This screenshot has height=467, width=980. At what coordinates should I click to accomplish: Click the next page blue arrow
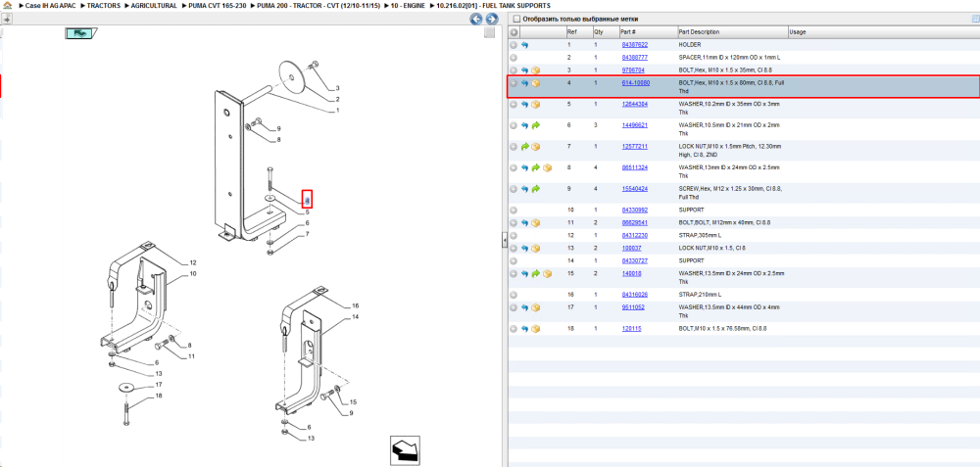493,20
